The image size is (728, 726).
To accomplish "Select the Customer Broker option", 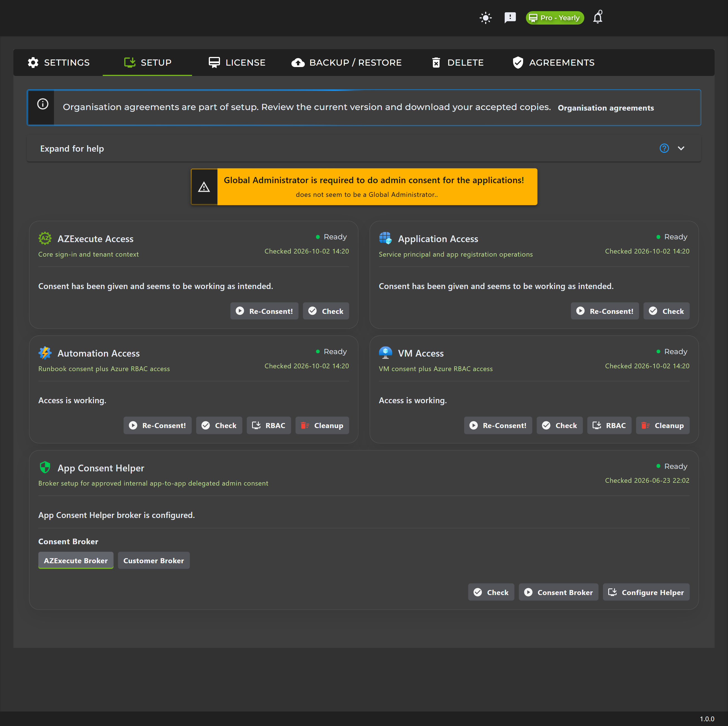I will click(154, 560).
